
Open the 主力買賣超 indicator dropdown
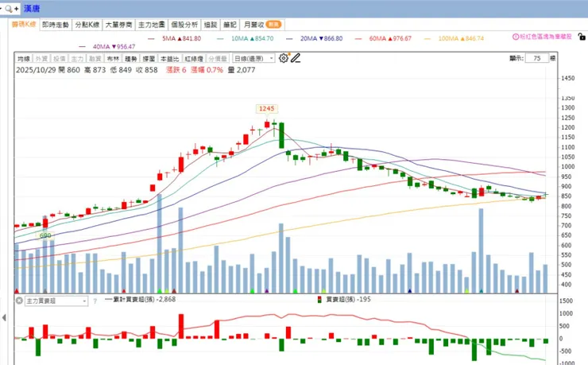click(x=56, y=301)
